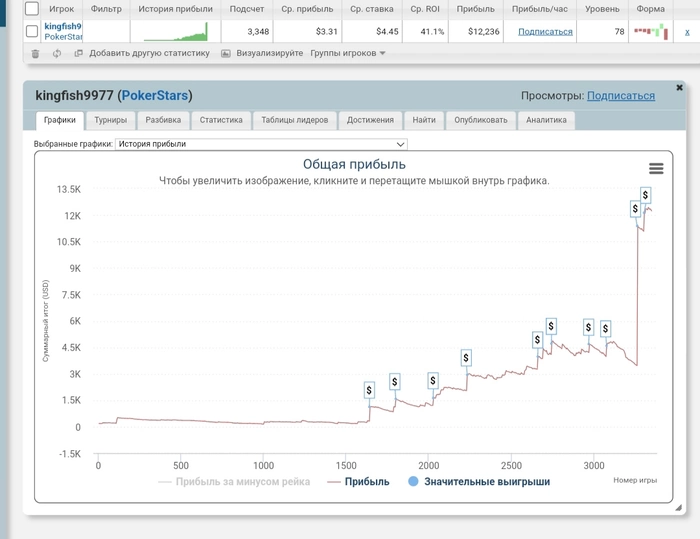Sort by the 'Ср. ROI' column header
The image size is (700, 539).
[x=425, y=9]
